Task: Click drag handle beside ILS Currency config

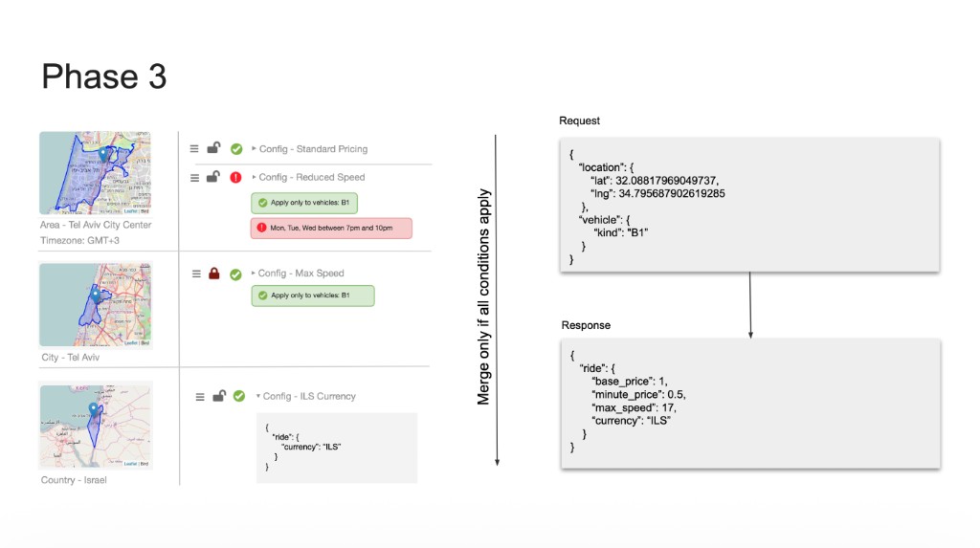Action: tap(200, 397)
